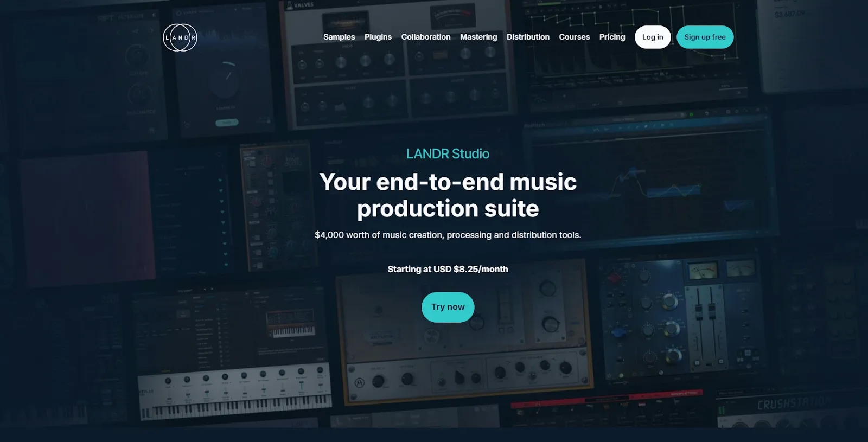Select Collaboration in the navigation bar
The height and width of the screenshot is (442, 868).
(x=425, y=37)
